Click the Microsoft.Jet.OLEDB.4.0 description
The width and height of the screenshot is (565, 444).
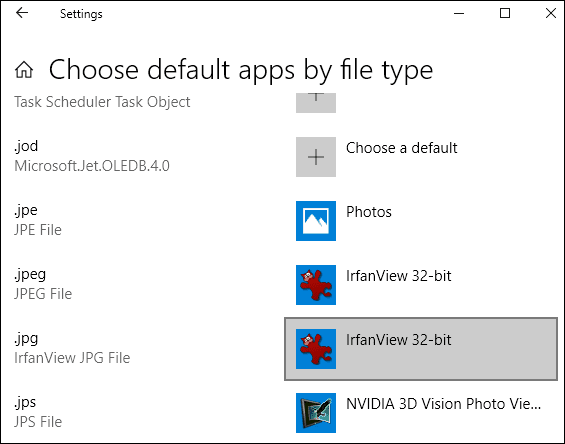tap(92, 166)
